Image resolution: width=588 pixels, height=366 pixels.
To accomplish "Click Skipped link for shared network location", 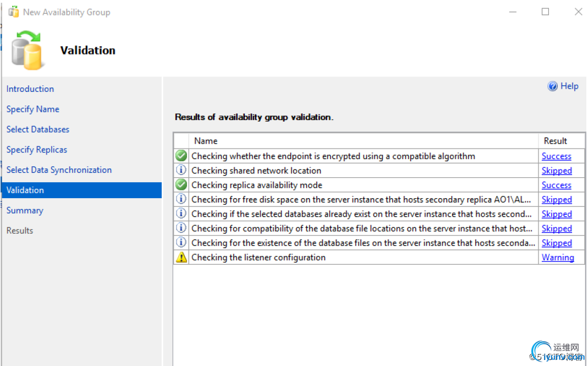I will (557, 171).
